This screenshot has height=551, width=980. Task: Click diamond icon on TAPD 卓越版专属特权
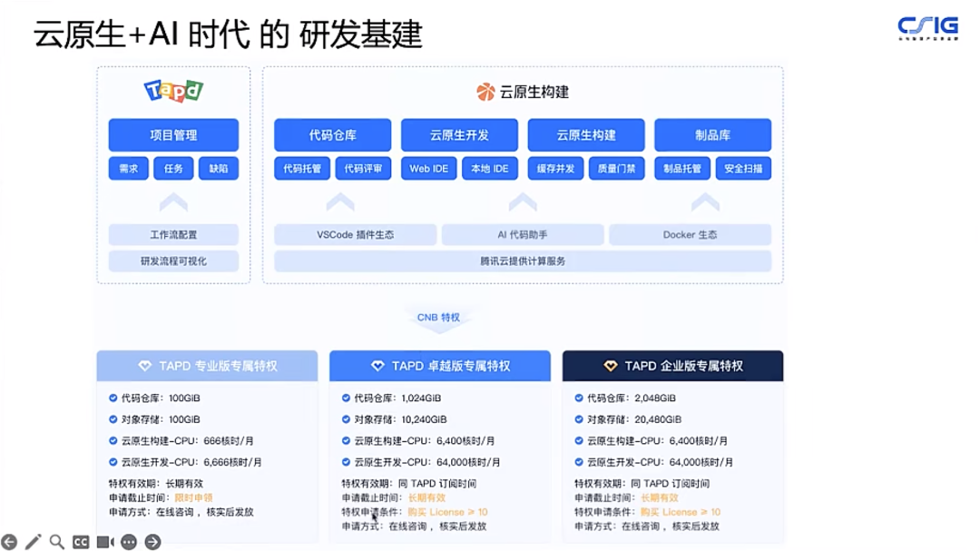click(x=377, y=366)
